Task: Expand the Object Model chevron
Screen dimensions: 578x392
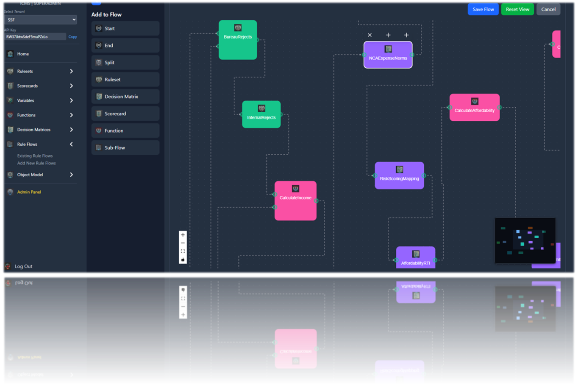Action: coord(71,175)
